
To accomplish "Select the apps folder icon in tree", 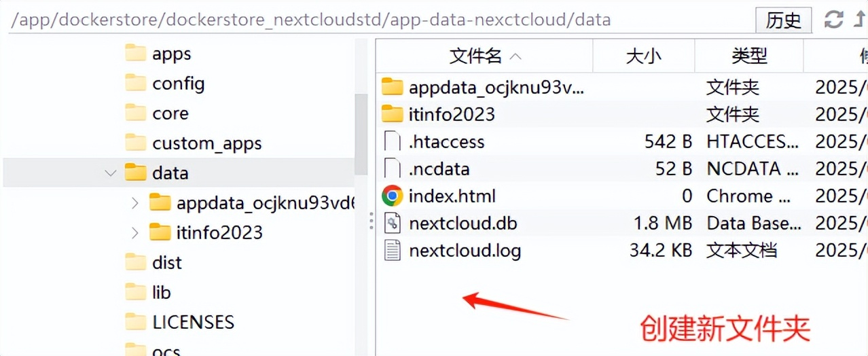I will point(136,53).
